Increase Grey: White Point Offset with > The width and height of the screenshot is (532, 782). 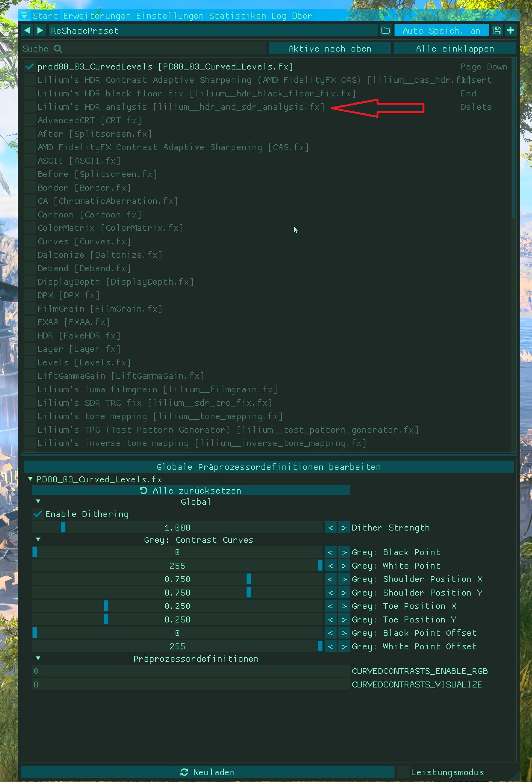pos(344,646)
